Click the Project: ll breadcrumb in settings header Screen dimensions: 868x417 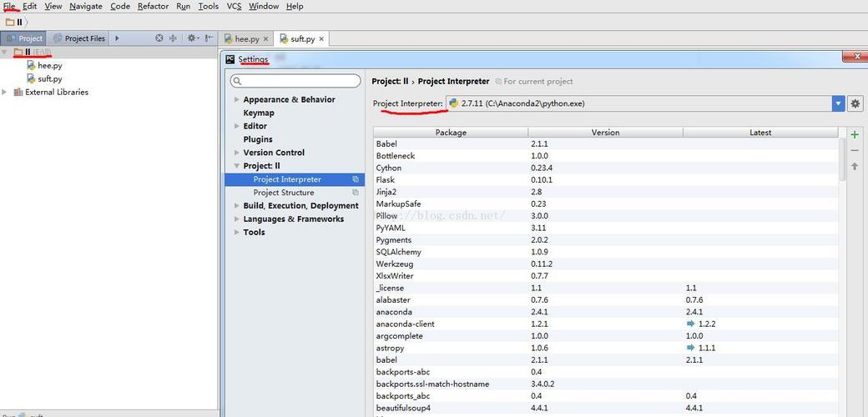(x=390, y=81)
